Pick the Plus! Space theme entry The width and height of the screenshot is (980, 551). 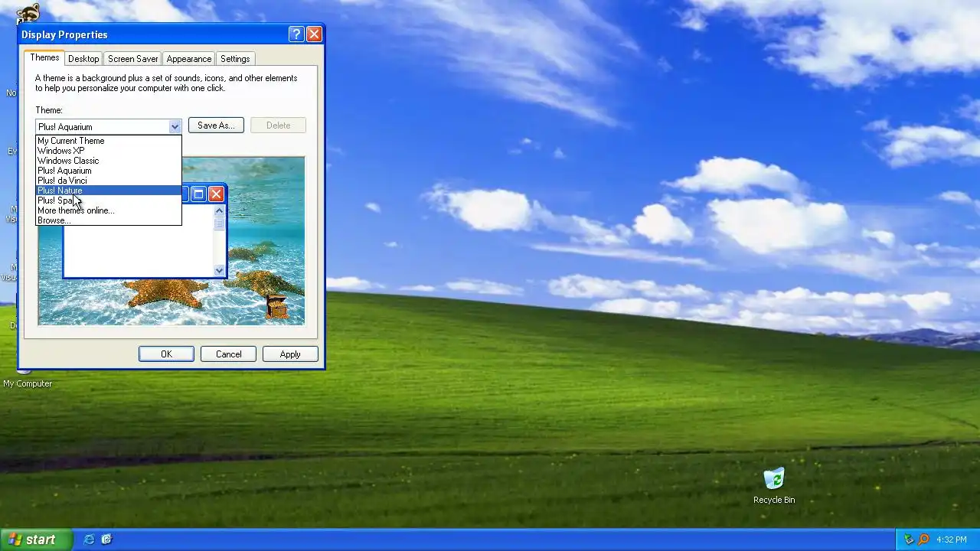tap(109, 201)
